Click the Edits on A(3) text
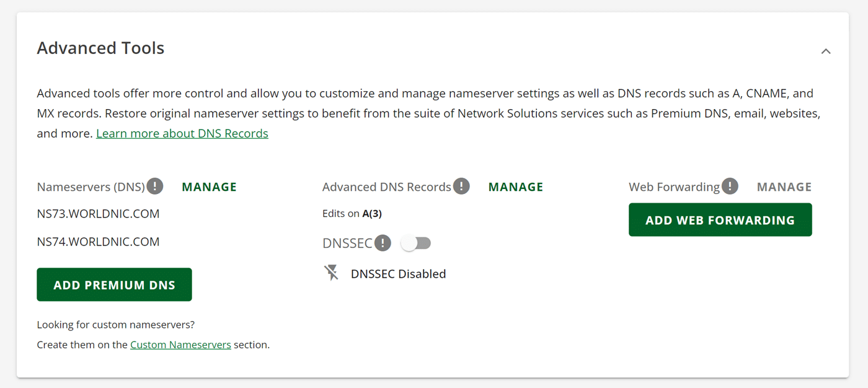The width and height of the screenshot is (868, 388). [352, 213]
